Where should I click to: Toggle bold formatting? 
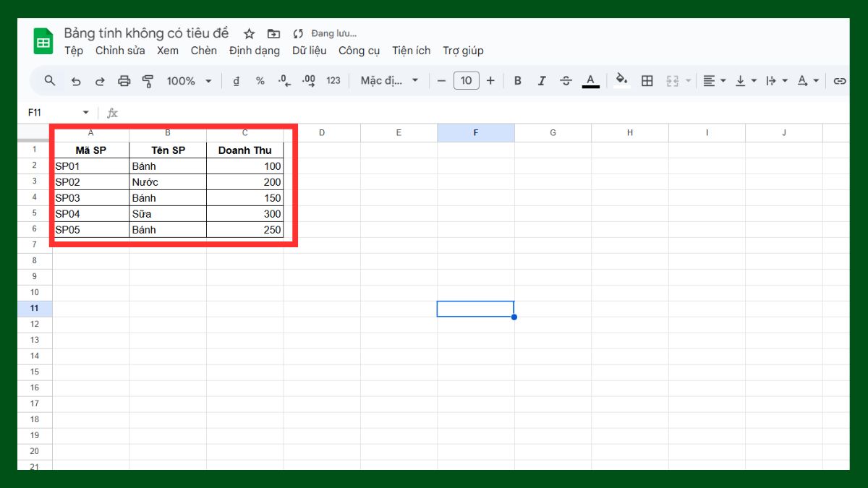point(517,81)
